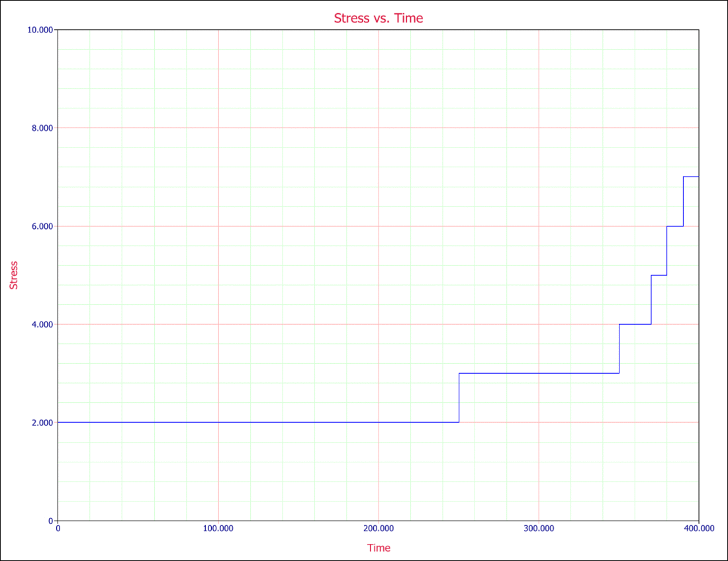Select x-axis tick value 100.000
The image size is (728, 561).
click(x=218, y=529)
